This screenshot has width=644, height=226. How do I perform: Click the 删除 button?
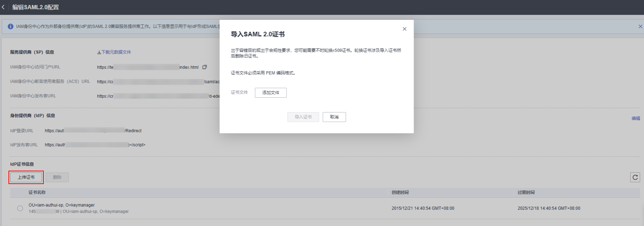point(57,177)
